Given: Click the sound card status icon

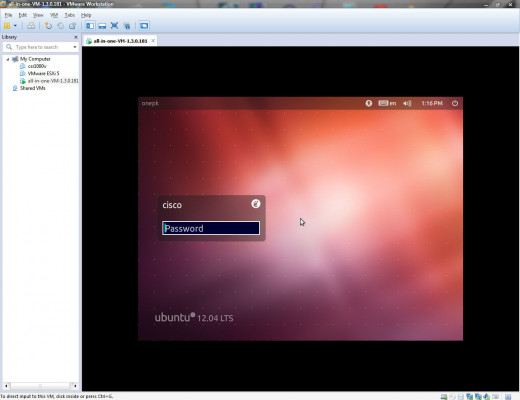Looking at the screenshot, I should coord(487,397).
